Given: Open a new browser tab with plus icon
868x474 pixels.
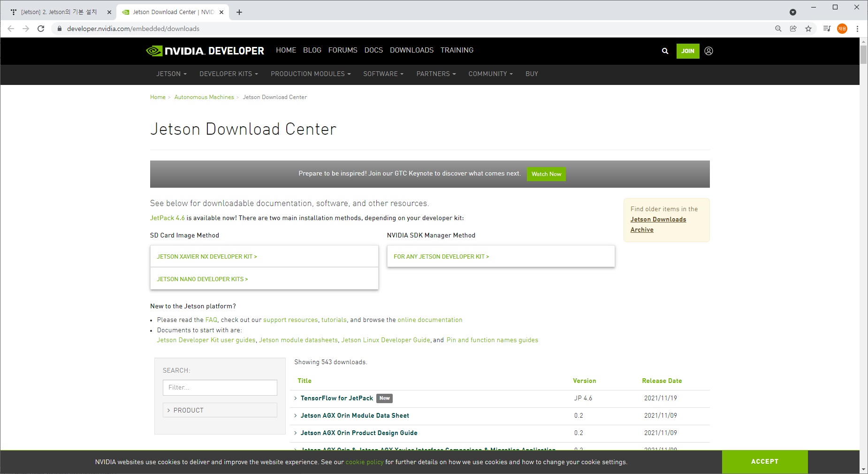Looking at the screenshot, I should [239, 12].
